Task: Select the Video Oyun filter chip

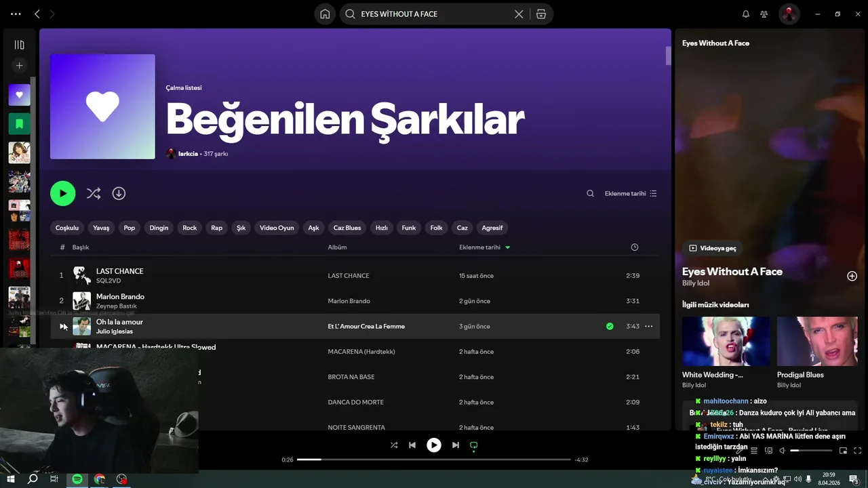Action: click(x=277, y=228)
